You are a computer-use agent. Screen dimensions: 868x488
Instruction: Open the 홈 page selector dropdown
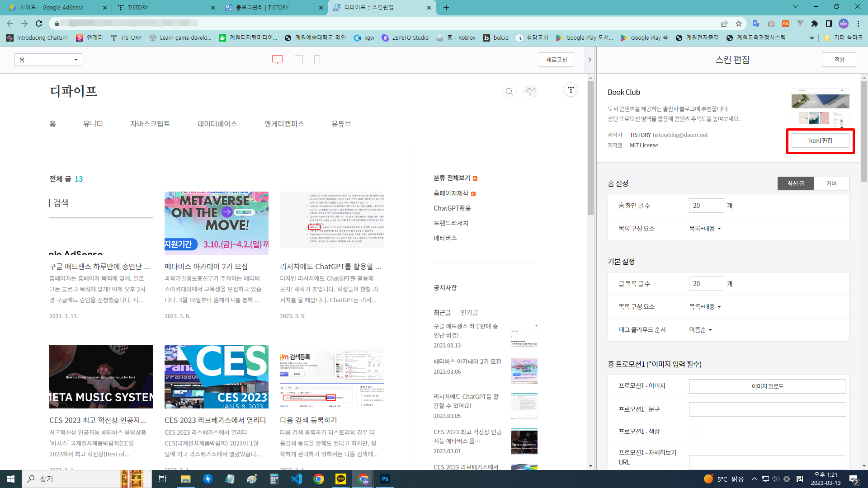[48, 60]
